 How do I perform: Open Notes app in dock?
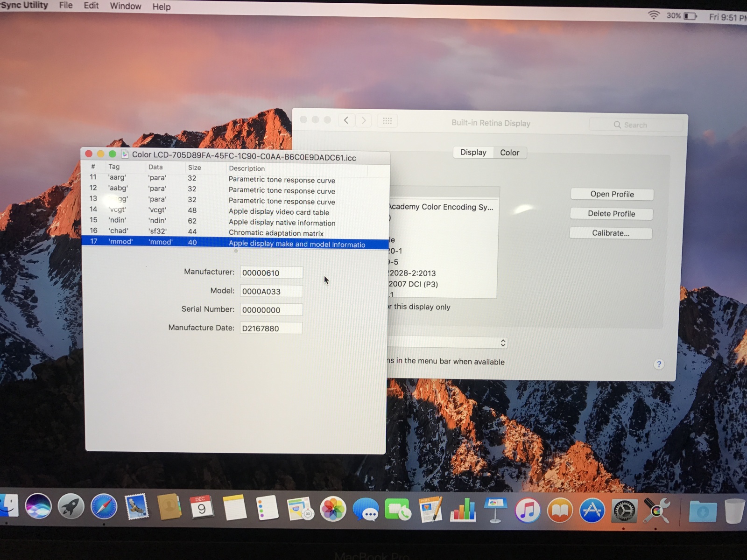tap(234, 508)
